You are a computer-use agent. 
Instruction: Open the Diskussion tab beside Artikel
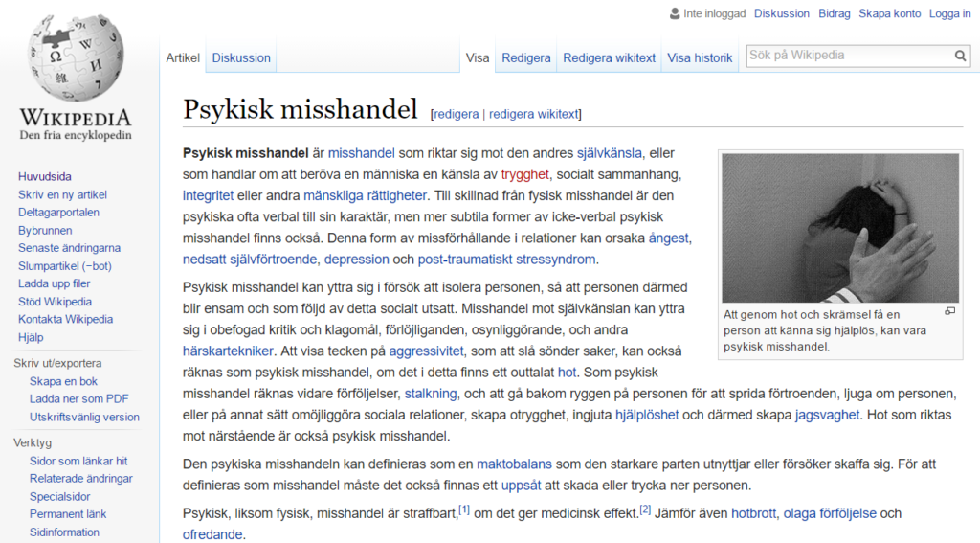[241, 57]
